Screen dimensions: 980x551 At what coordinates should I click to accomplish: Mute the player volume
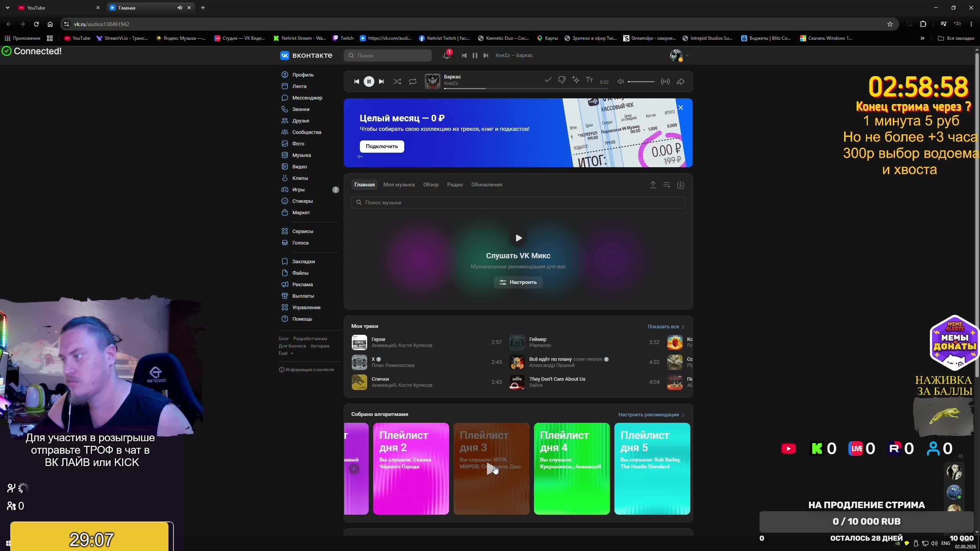click(621, 82)
